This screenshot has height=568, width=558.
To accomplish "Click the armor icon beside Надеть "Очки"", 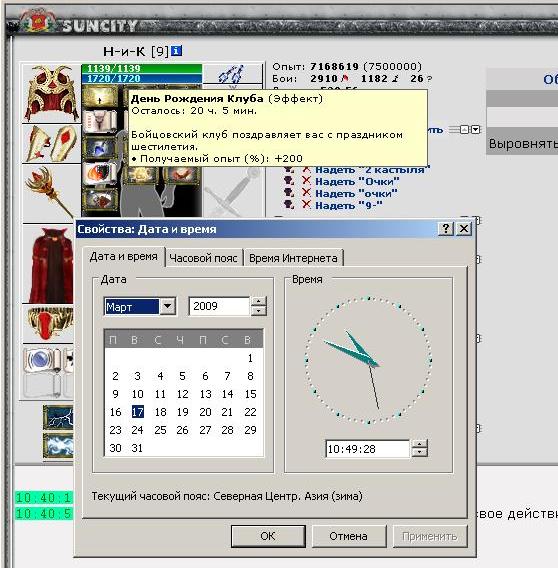I will click(289, 181).
